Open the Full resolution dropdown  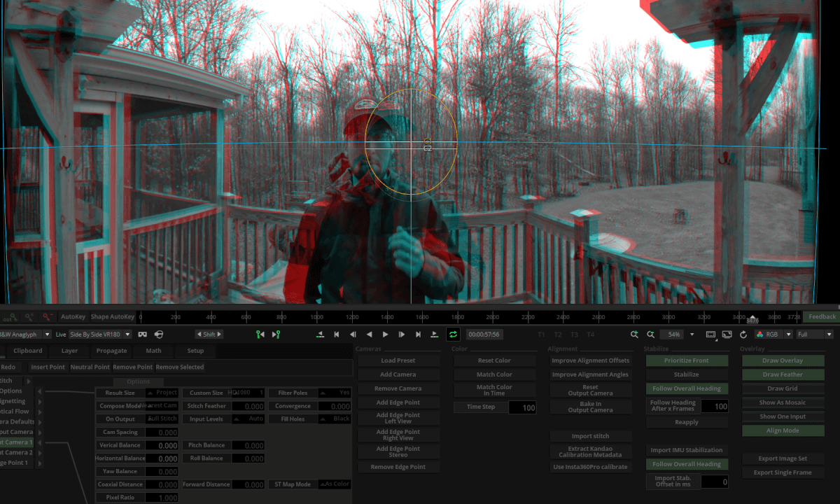[814, 335]
